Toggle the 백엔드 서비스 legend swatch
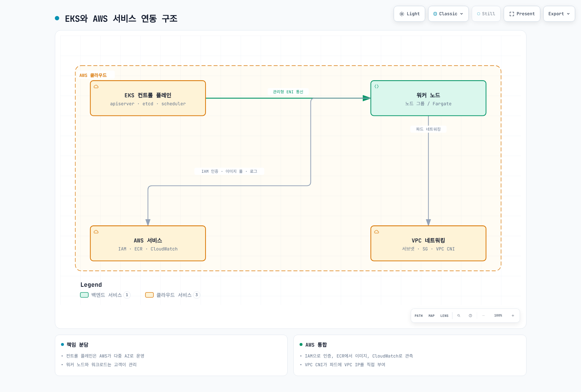 point(84,295)
